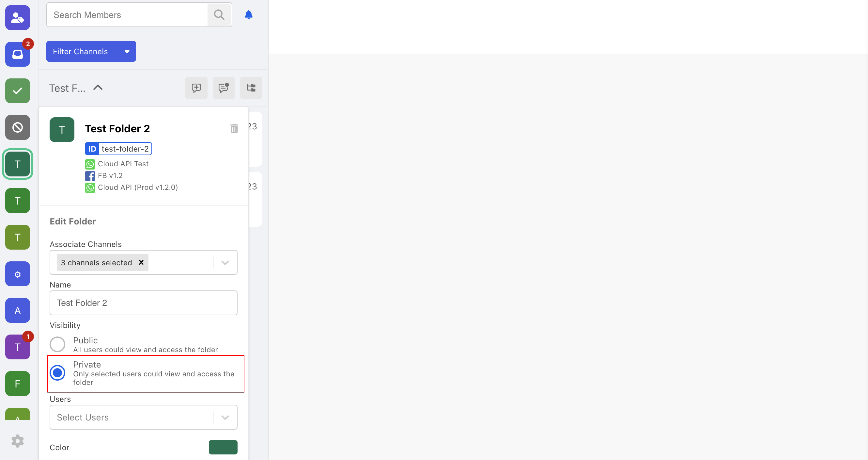This screenshot has height=460, width=868.
Task: Open the purple T folder with badge 1
Action: [18, 347]
